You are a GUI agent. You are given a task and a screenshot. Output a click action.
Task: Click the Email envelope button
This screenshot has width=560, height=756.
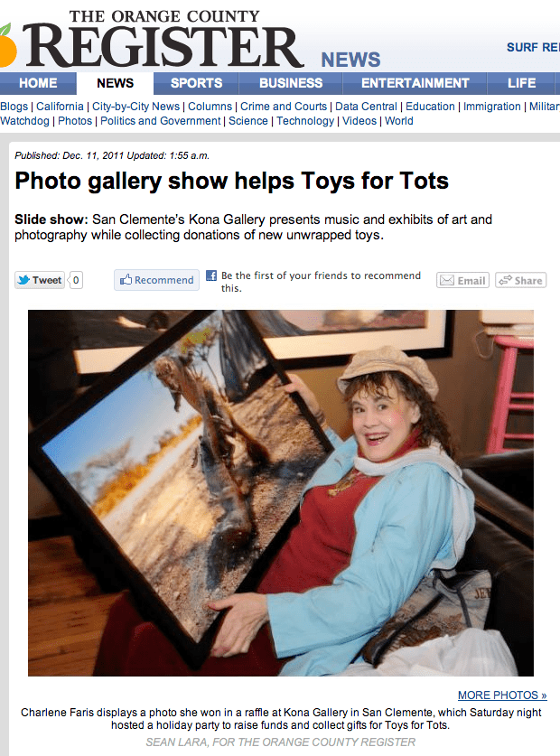462,280
